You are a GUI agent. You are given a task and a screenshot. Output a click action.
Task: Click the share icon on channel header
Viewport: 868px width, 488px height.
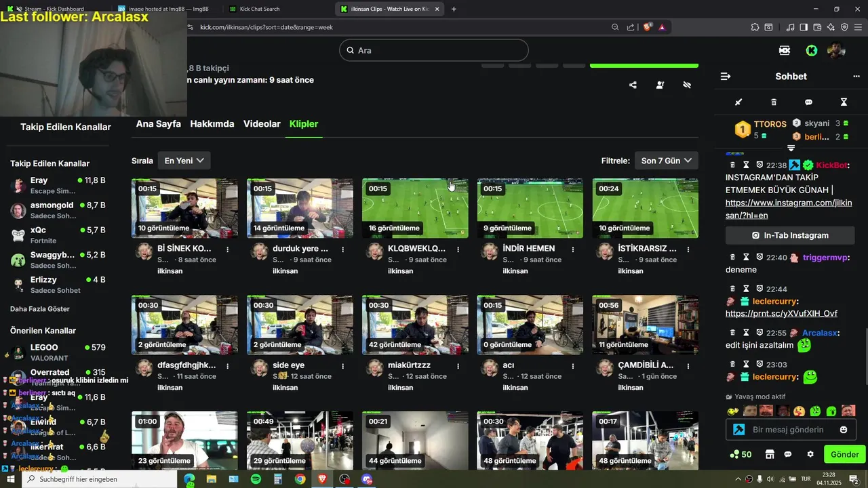[x=633, y=85]
